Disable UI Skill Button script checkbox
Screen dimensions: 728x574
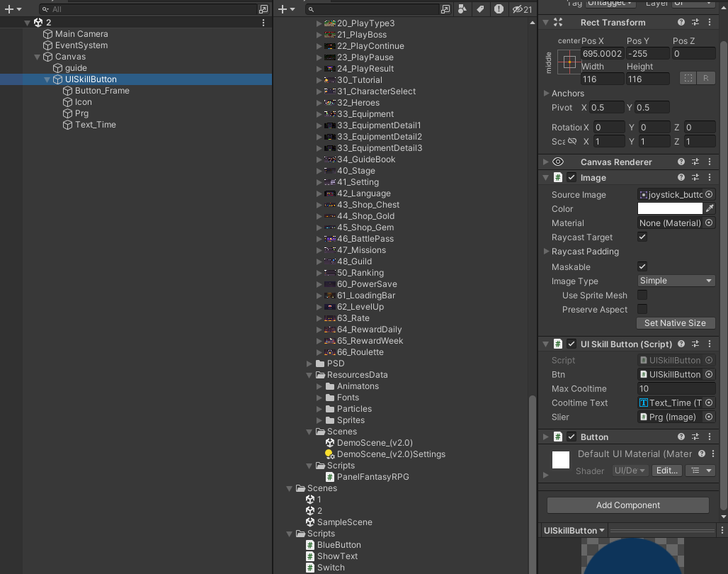click(571, 344)
